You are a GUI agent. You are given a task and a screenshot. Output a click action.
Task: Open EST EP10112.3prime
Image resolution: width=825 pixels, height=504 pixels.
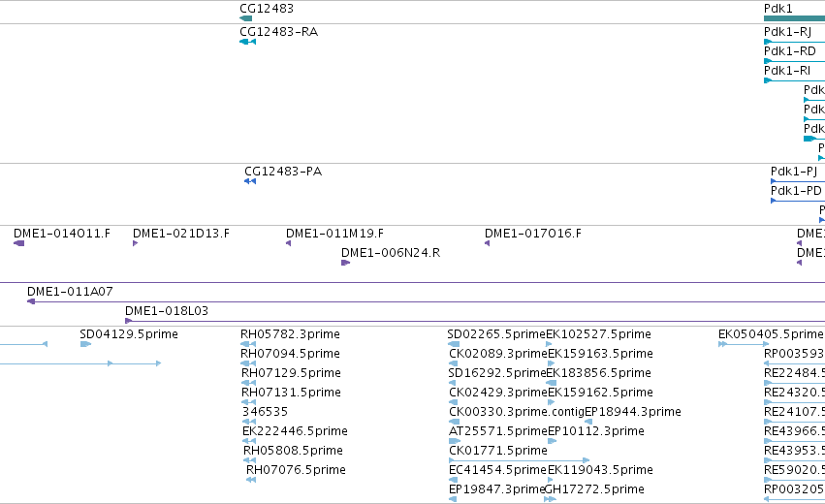tap(596, 431)
